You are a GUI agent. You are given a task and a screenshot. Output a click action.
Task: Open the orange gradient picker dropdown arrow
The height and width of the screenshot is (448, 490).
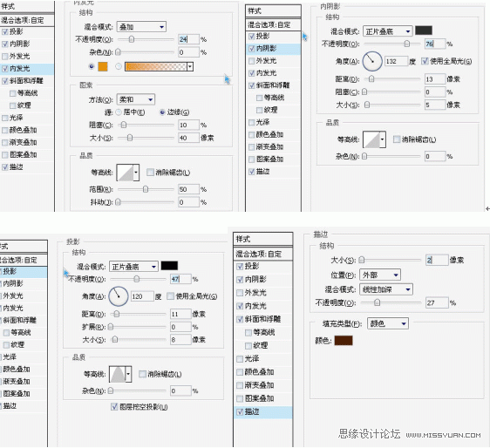pos(190,66)
